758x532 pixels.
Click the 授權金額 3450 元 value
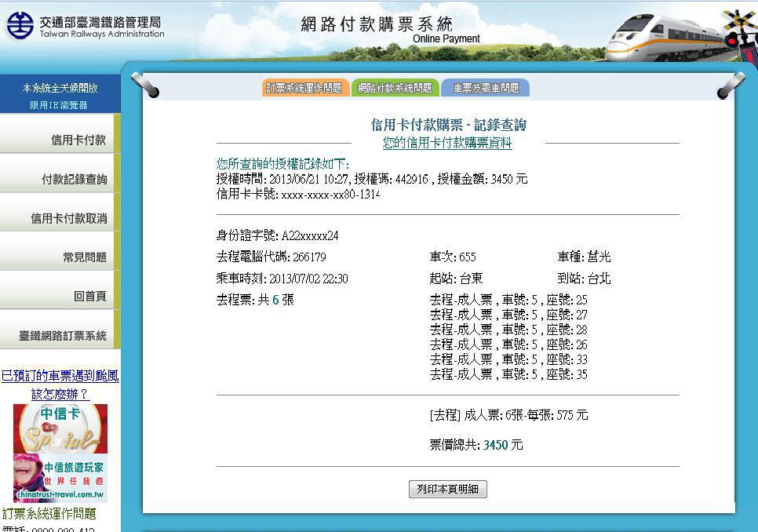(x=482, y=179)
